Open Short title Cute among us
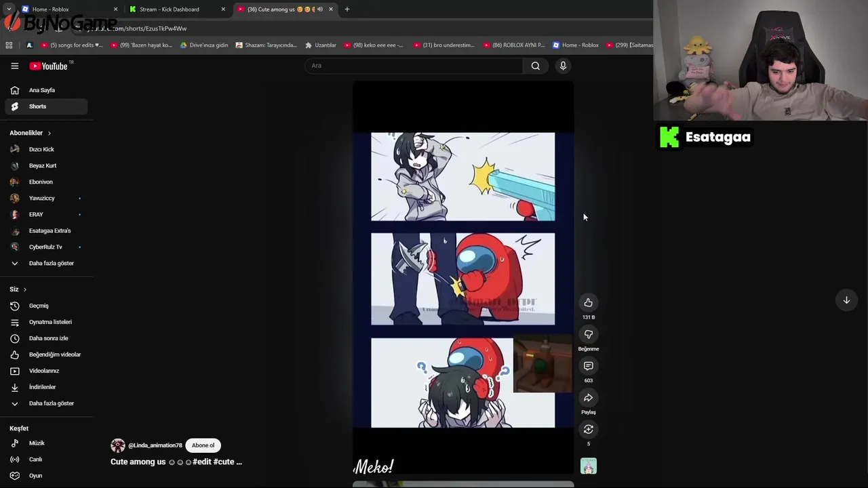Viewport: 868px width, 488px height. [176, 462]
